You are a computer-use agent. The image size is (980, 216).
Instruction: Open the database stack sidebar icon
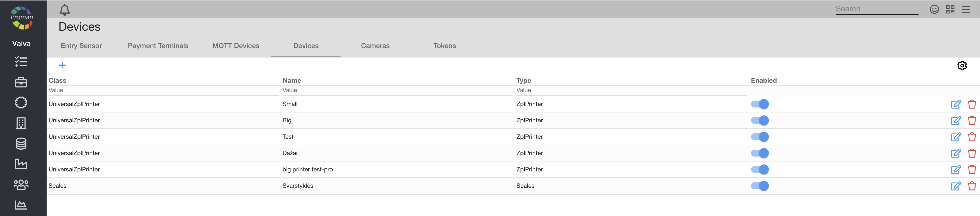coord(21,144)
